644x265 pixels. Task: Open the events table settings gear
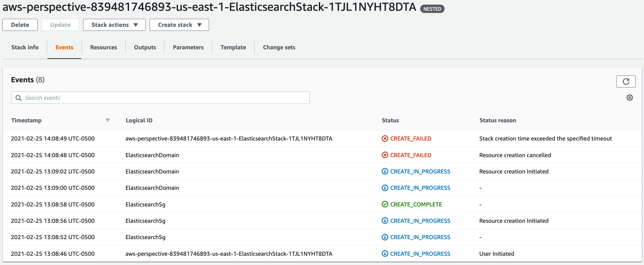pos(630,98)
